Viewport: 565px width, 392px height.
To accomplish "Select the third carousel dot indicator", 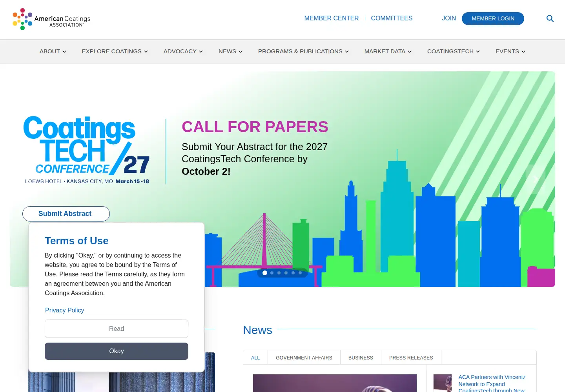I will [279, 273].
